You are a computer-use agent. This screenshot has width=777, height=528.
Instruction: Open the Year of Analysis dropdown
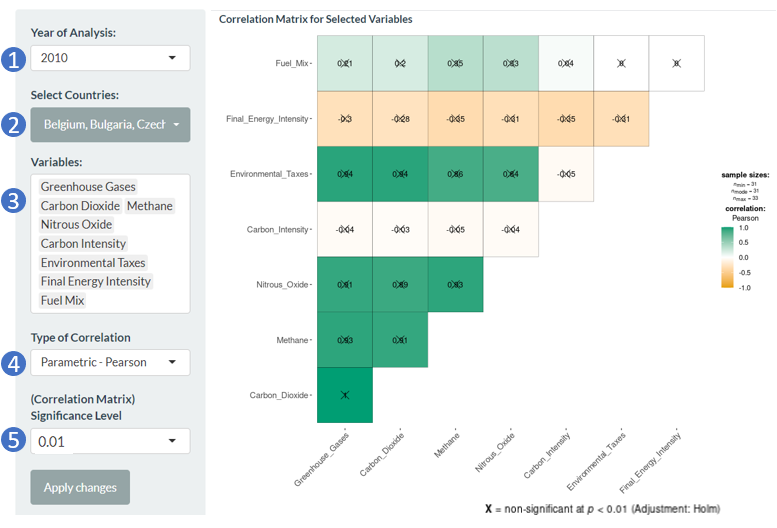point(110,58)
